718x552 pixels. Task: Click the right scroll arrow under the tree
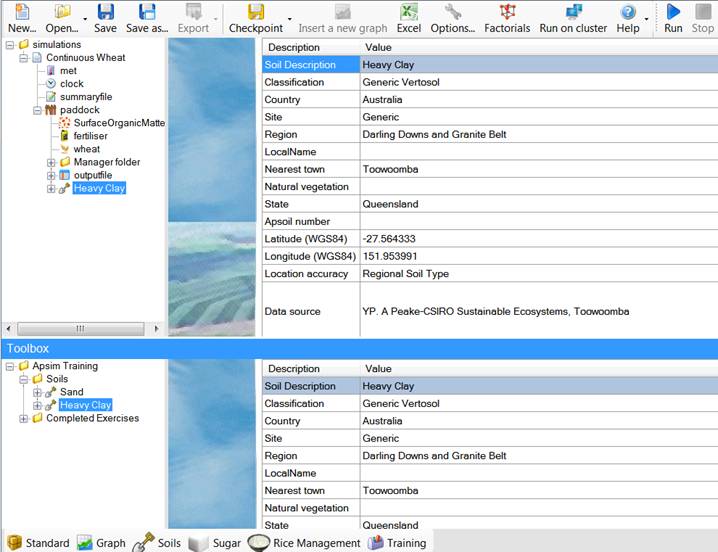tap(156, 329)
